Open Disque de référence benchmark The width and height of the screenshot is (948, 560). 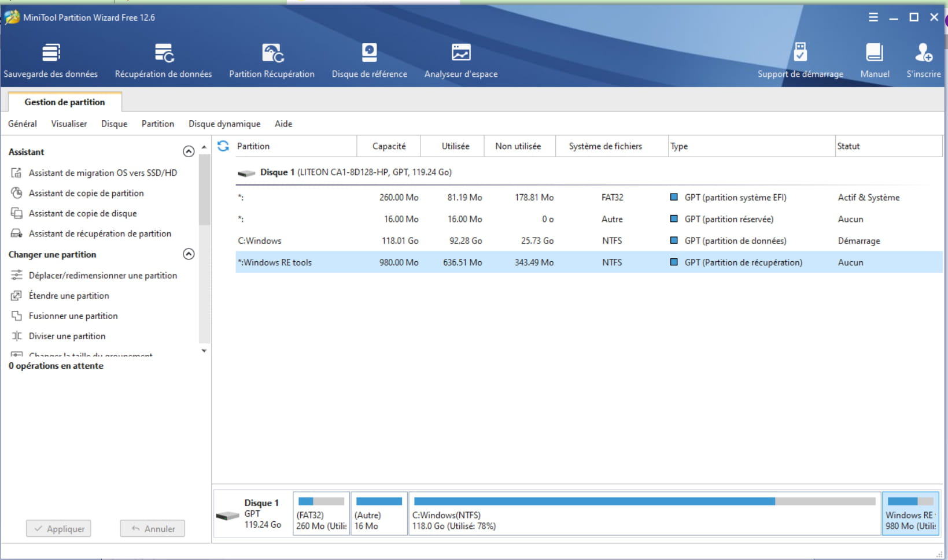click(370, 60)
